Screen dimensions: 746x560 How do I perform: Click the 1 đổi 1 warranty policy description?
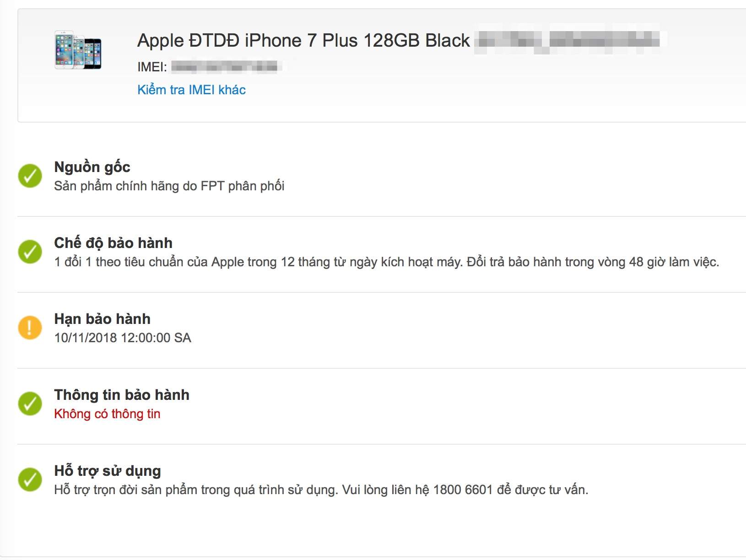tap(386, 262)
